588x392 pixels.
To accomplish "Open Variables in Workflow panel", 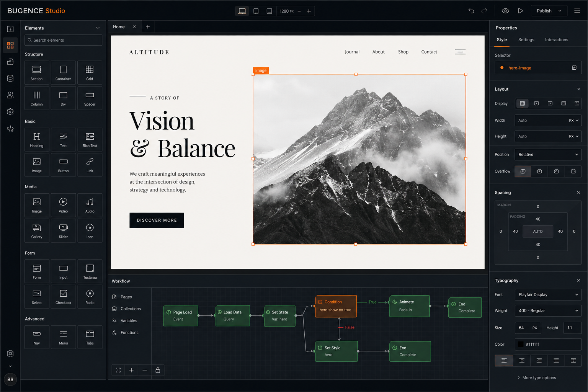I will [129, 321].
